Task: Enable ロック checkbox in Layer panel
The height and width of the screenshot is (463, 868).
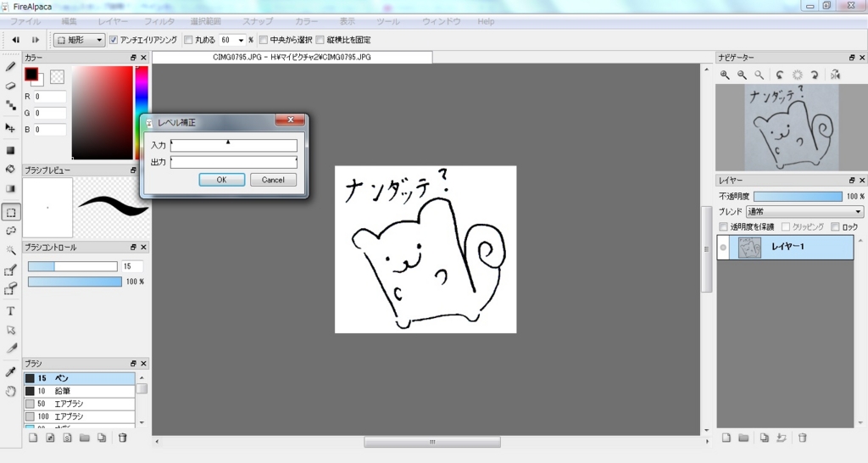Action: (x=835, y=227)
